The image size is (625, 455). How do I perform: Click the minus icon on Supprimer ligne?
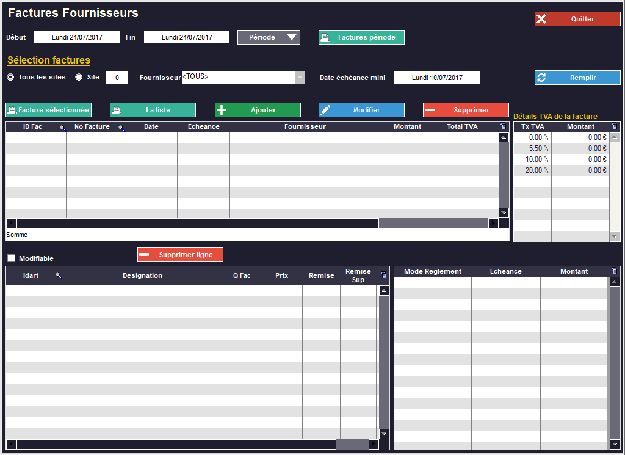pyautogui.click(x=145, y=255)
